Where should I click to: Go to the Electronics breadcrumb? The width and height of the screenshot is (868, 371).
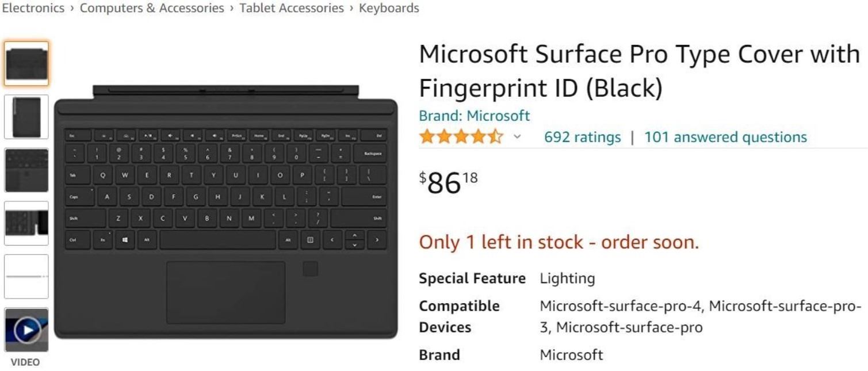tap(33, 8)
